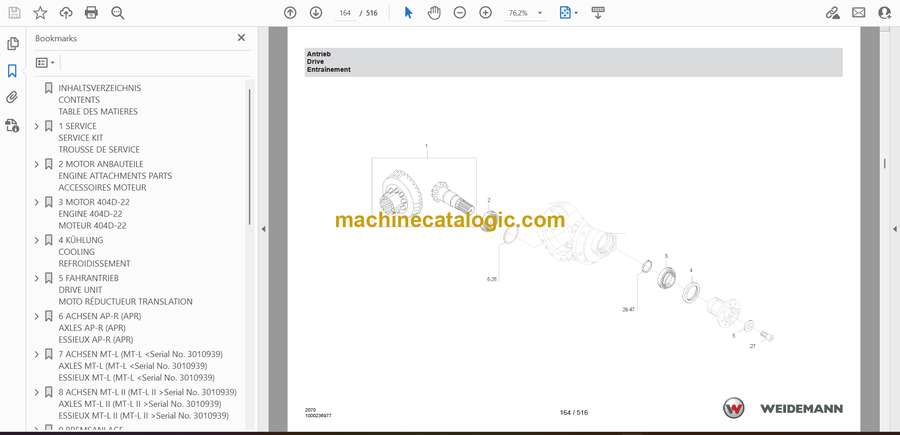
Task: Expand the 7 ACHSEN MT-L bookmark
Action: pyautogui.click(x=37, y=354)
